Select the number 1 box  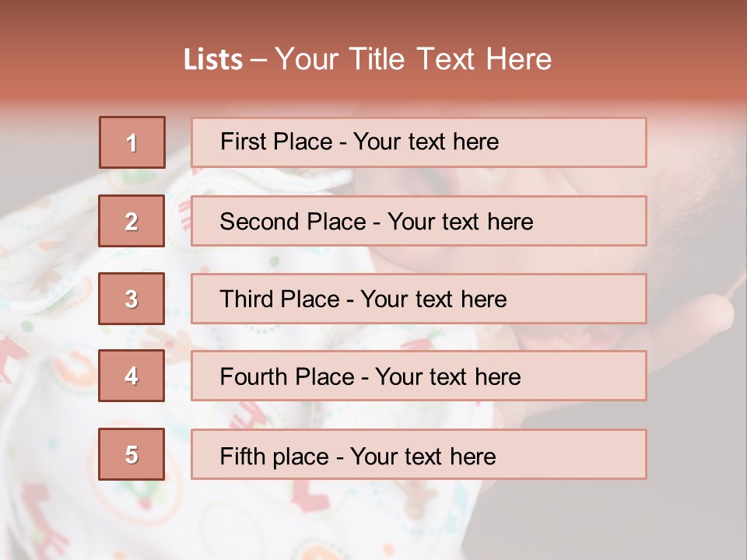click(132, 142)
